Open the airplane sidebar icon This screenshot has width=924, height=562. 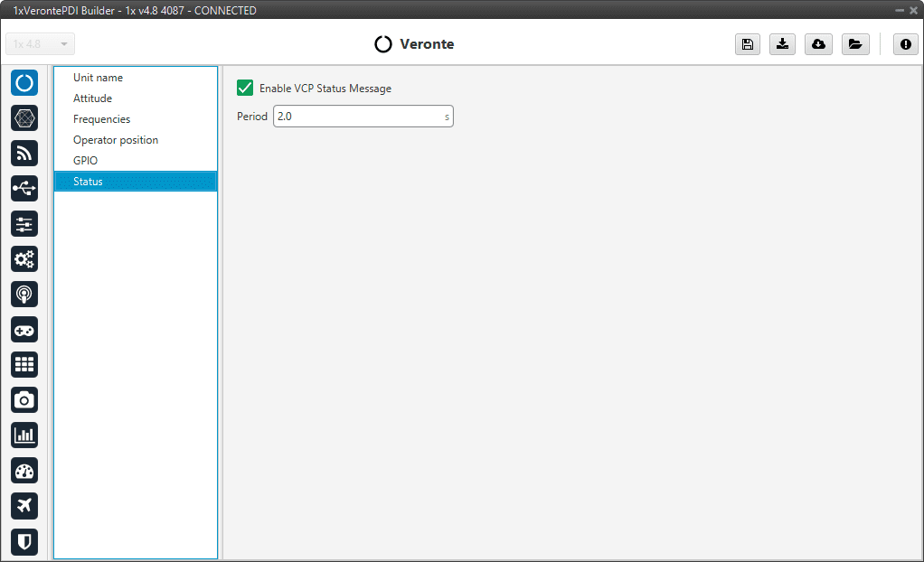(24, 506)
